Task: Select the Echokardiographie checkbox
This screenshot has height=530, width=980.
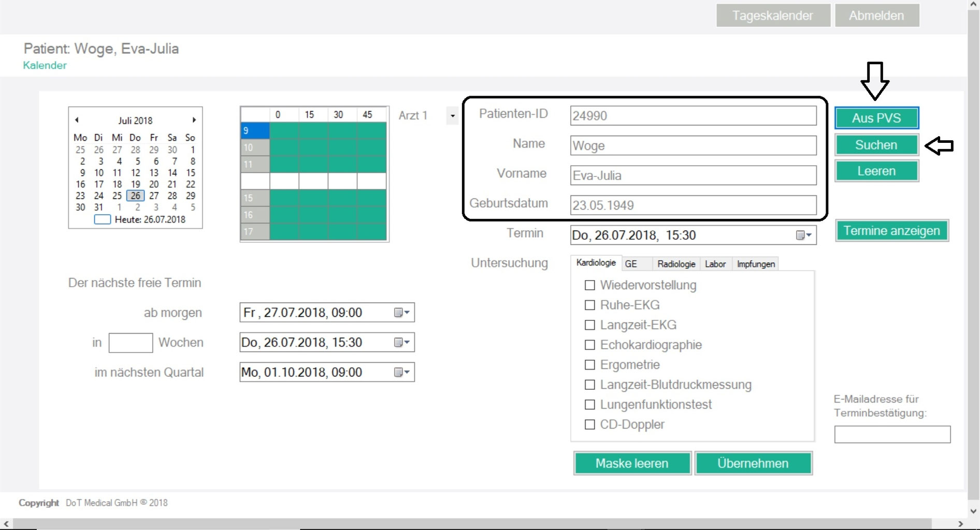Action: pos(589,345)
